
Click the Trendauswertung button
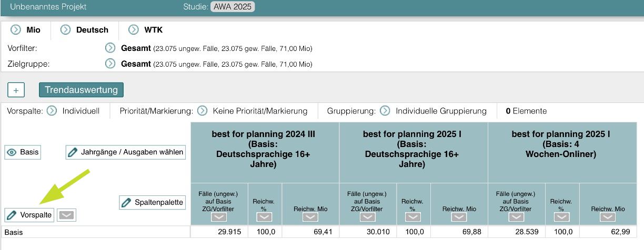tap(81, 90)
